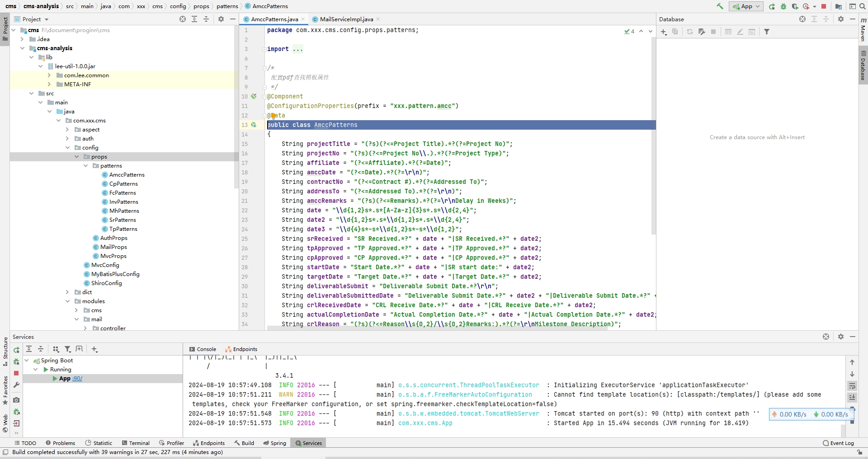Expand the com.lee.common package

coord(49,75)
